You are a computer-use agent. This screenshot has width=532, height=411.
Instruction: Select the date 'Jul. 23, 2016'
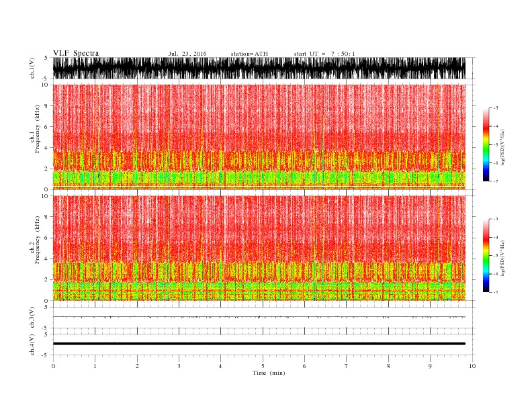pos(187,54)
